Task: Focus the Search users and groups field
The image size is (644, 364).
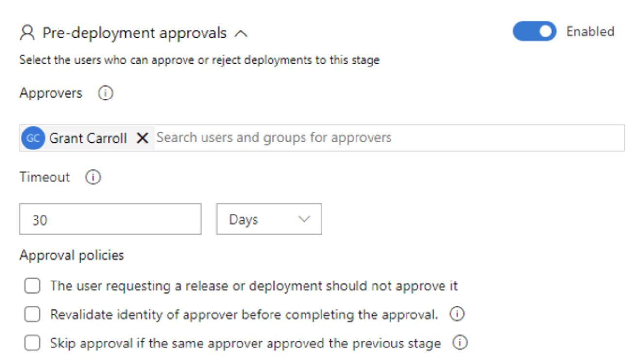Action: tap(389, 138)
